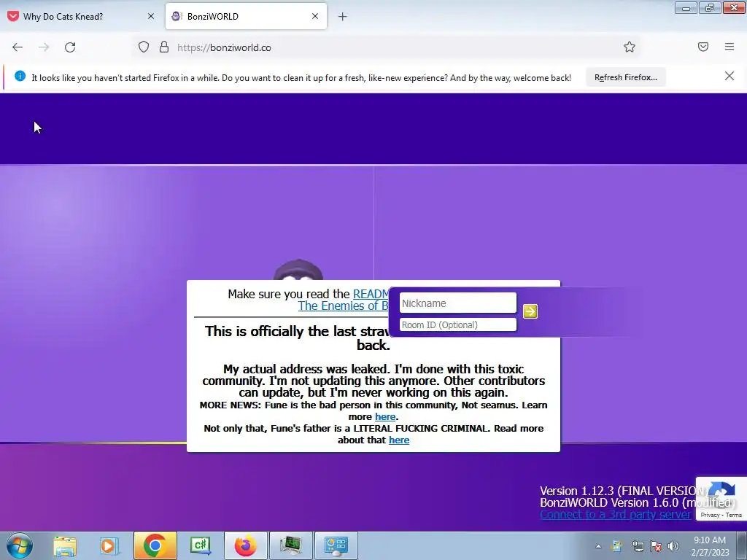
Task: Open the control panel taskbar icon
Action: coord(336,545)
